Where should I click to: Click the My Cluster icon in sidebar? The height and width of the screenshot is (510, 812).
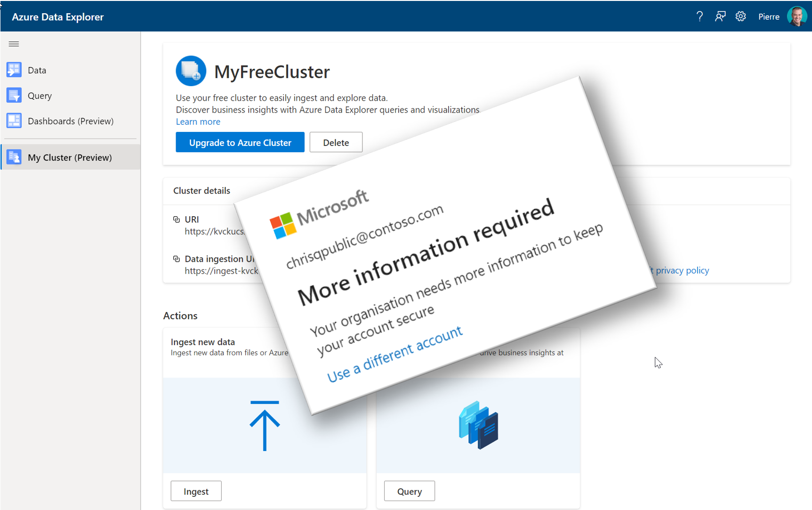click(14, 157)
